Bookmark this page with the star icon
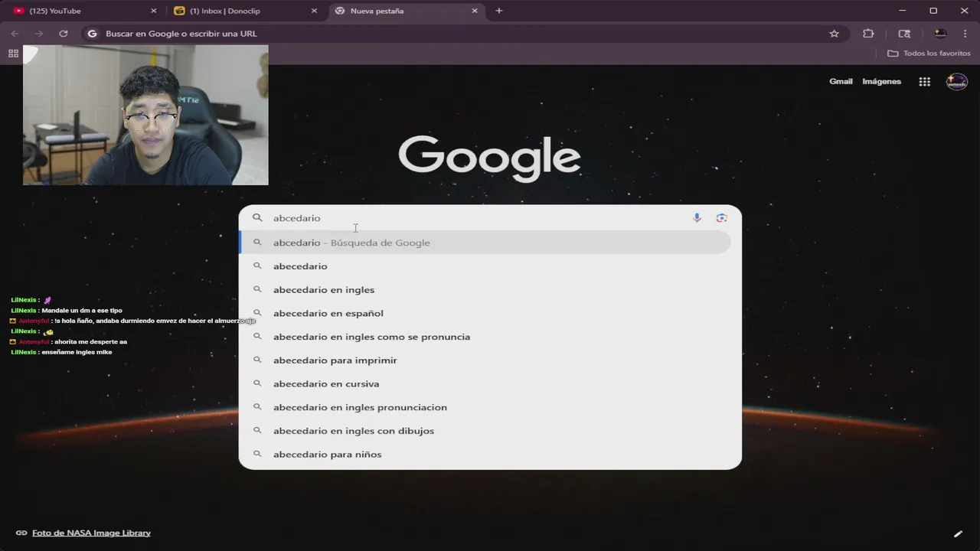 click(x=835, y=34)
